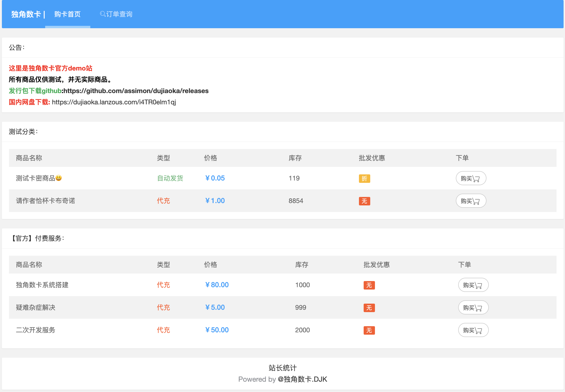Buy 请作者恰杯卡布奇诺 with its 购买 button
Image resolution: width=565 pixels, height=392 pixels.
point(471,201)
